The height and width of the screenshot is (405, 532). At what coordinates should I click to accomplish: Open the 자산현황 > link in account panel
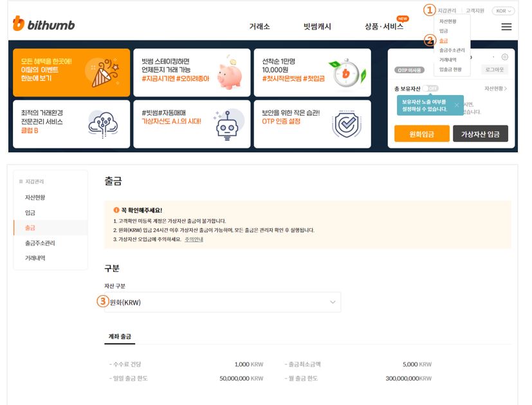pos(496,89)
